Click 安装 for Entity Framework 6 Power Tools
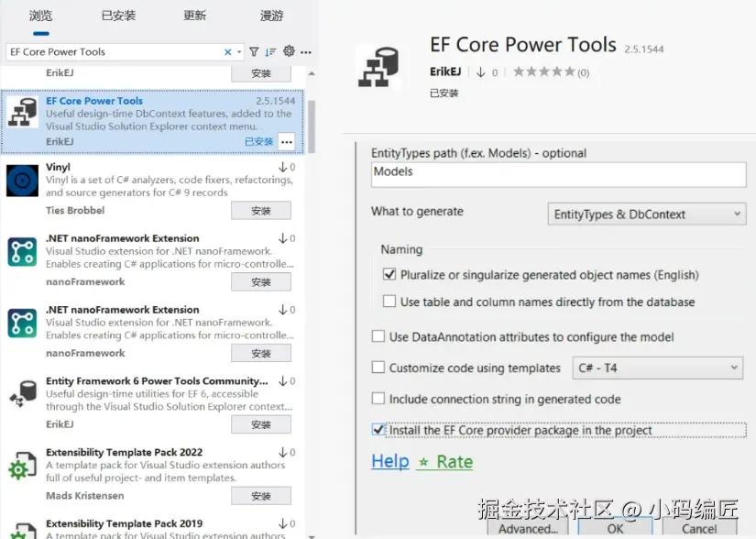Screen dimensions: 756x539 (261, 424)
